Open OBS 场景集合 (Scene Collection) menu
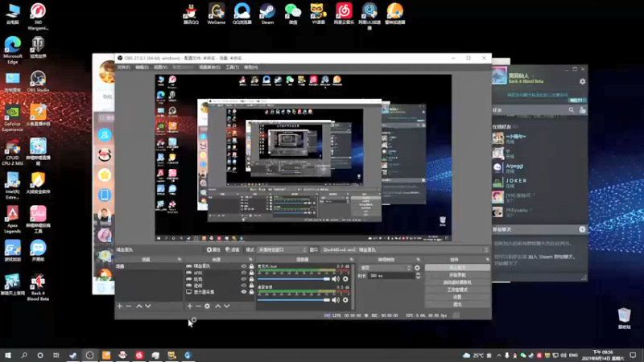The image size is (644, 362). [209, 68]
